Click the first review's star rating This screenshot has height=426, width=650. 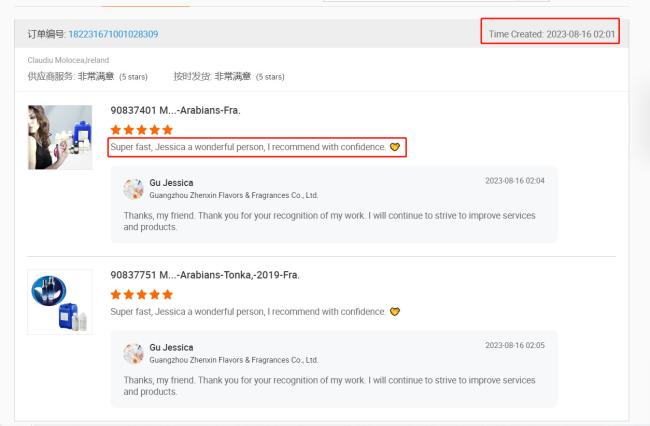(142, 130)
